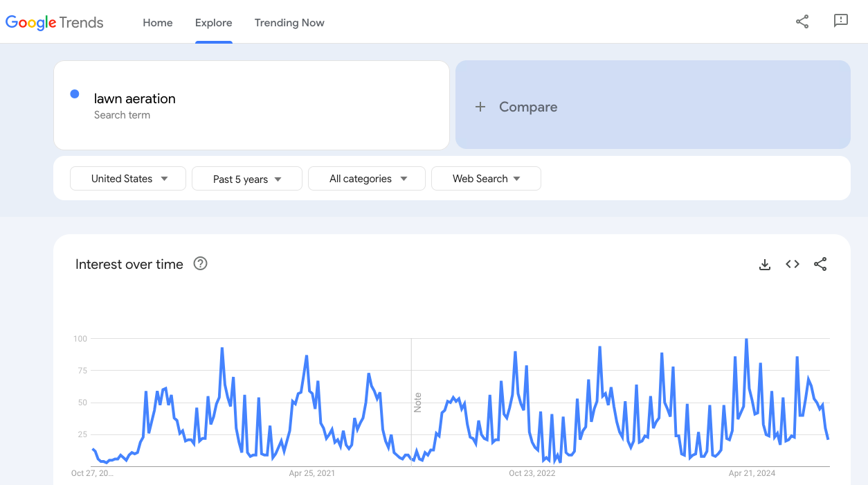Share the Interest over time chart
868x485 pixels.
point(820,264)
